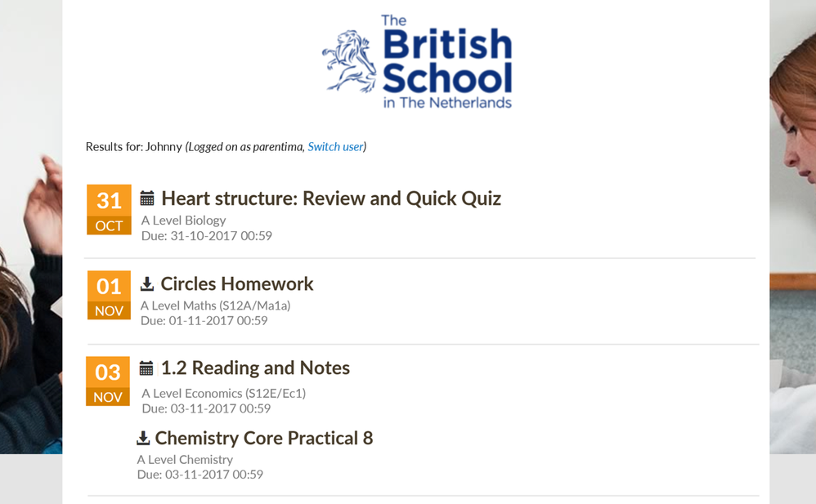Click the Results for: Johnny text
The image size is (816, 504).
(x=133, y=147)
